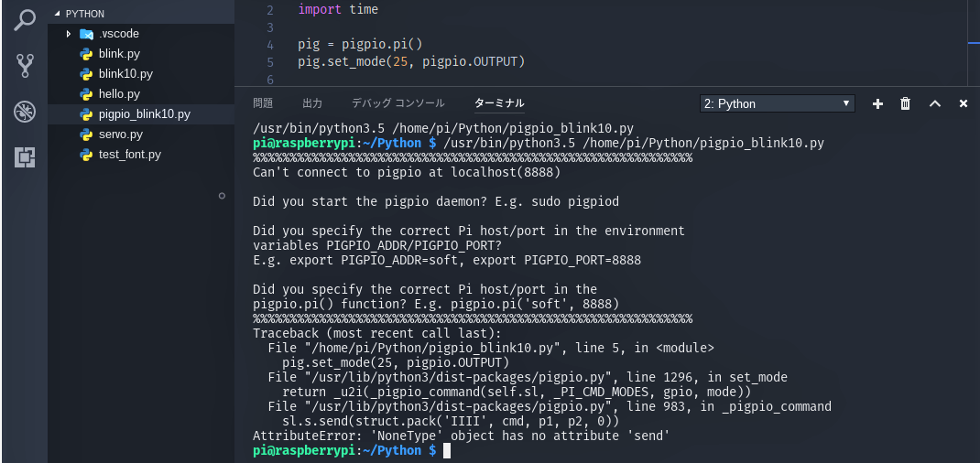This screenshot has height=463, width=980.
Task: Switch to the 問題 tab
Action: pos(263,103)
